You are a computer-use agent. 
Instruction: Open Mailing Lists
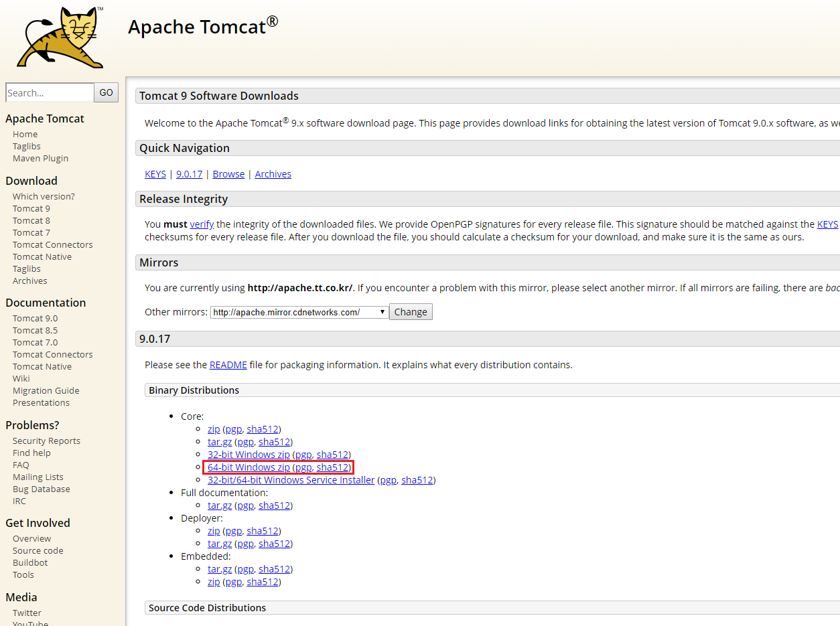click(38, 477)
